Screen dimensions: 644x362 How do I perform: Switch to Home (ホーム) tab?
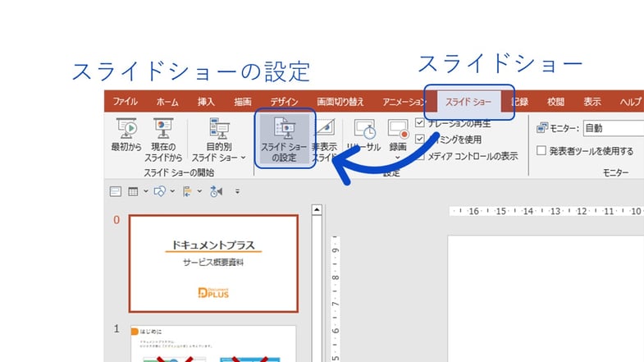point(167,102)
